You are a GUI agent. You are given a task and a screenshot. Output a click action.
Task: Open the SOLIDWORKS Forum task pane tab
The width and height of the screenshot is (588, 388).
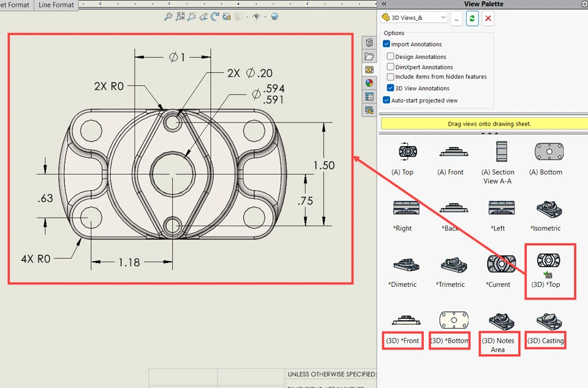tap(369, 110)
